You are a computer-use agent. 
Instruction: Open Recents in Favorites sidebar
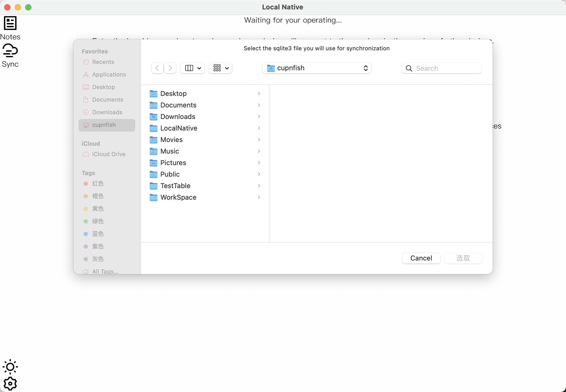pos(103,62)
